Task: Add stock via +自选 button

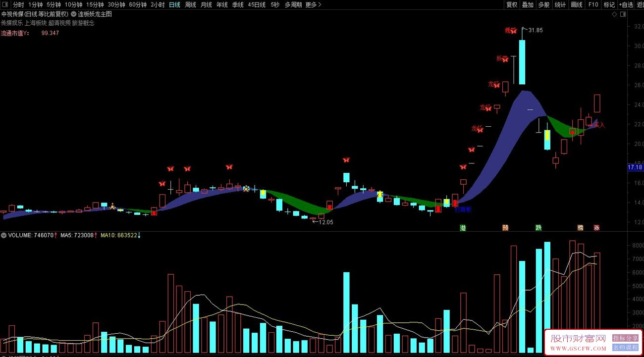Action: coord(626,4)
